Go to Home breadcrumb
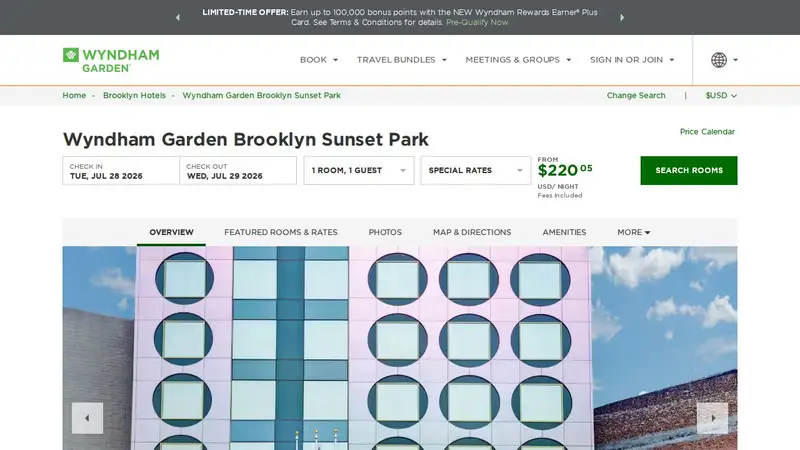The height and width of the screenshot is (450, 800). coord(74,95)
